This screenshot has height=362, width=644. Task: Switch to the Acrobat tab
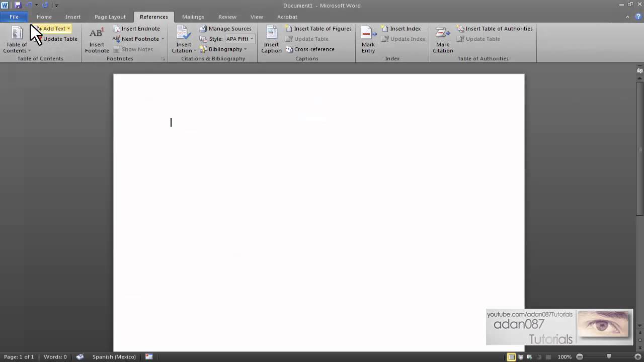287,17
